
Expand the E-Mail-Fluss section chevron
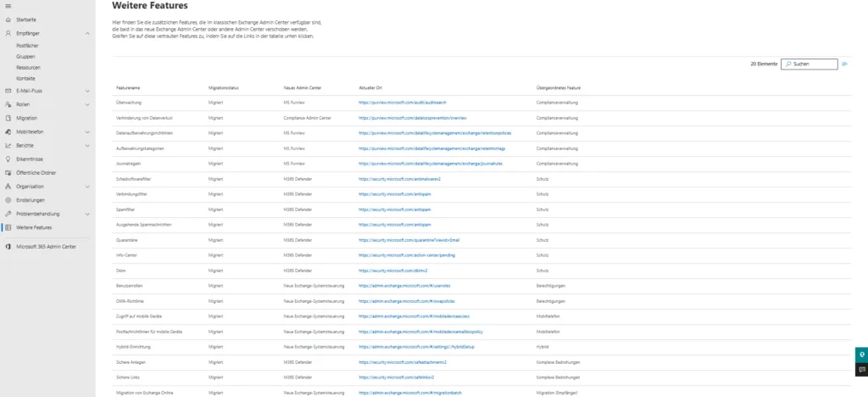pyautogui.click(x=88, y=91)
